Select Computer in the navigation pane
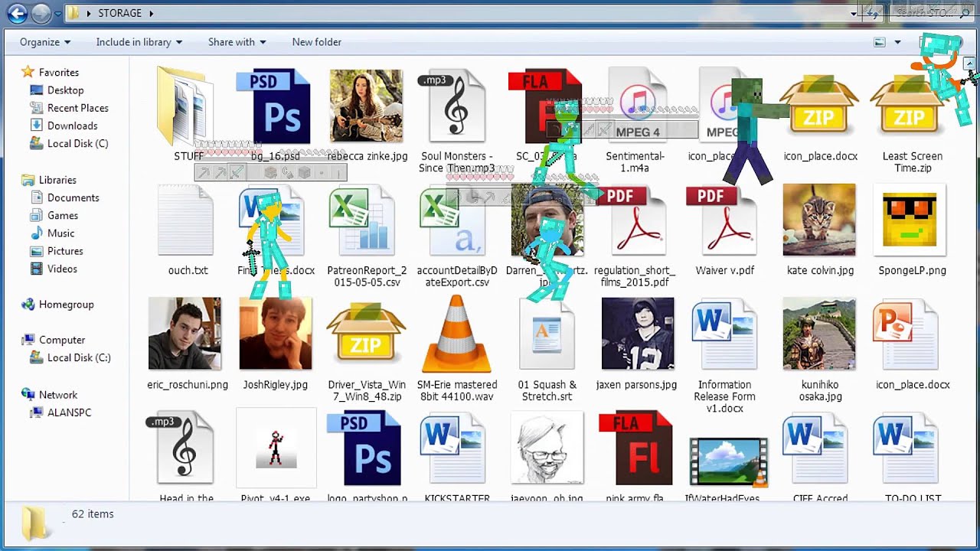980x551 pixels. 54,340
